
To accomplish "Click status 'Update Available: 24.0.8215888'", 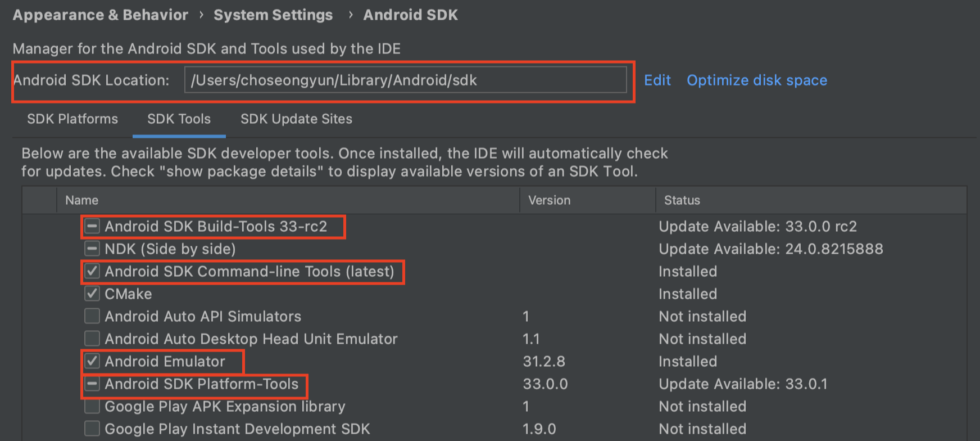I will point(771,249).
